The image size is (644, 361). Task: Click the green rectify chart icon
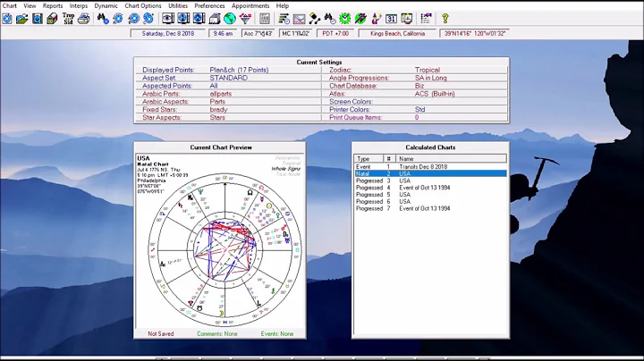360,19
